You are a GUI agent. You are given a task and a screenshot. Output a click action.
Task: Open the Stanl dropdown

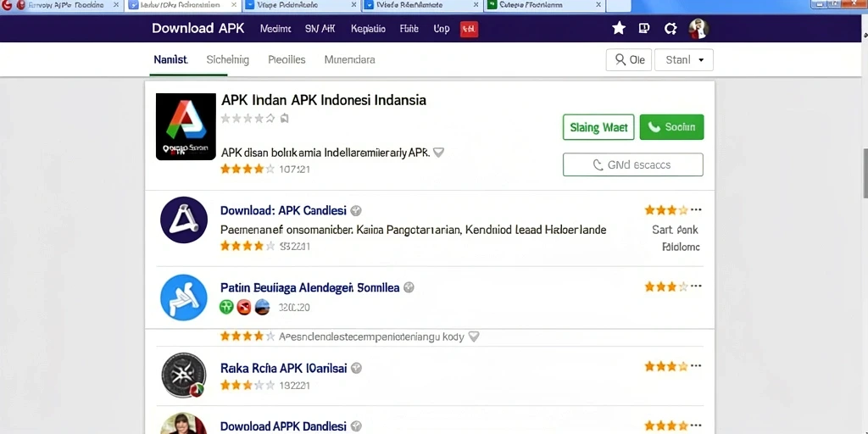coord(684,60)
